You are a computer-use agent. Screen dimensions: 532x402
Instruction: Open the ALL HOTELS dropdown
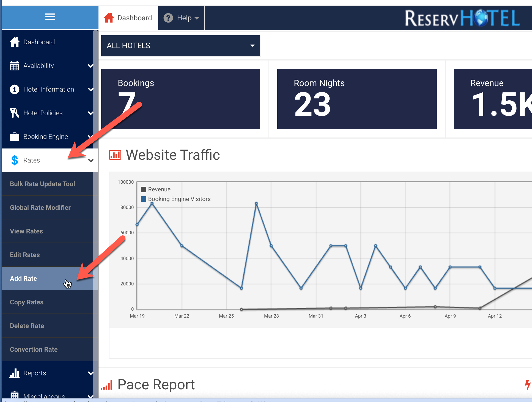click(x=180, y=46)
